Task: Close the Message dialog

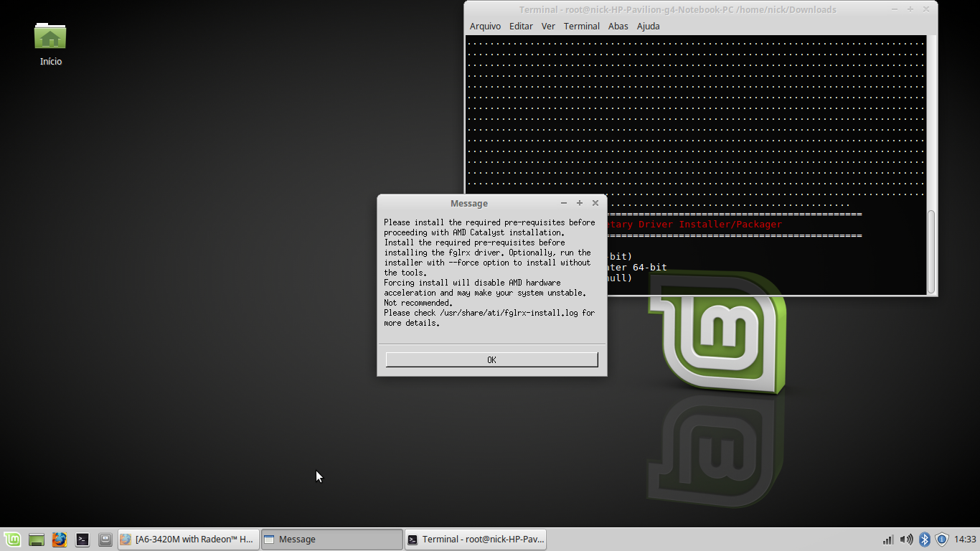Action: tap(595, 203)
